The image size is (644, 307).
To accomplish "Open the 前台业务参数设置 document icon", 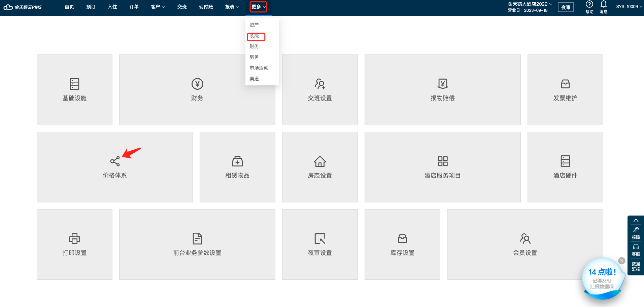I will click(197, 238).
